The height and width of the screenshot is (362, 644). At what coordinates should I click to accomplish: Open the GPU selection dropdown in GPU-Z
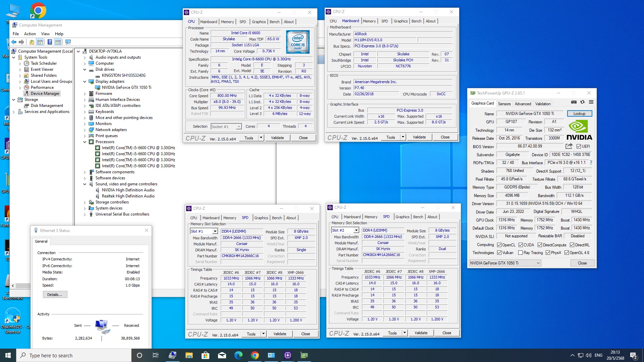505,263
